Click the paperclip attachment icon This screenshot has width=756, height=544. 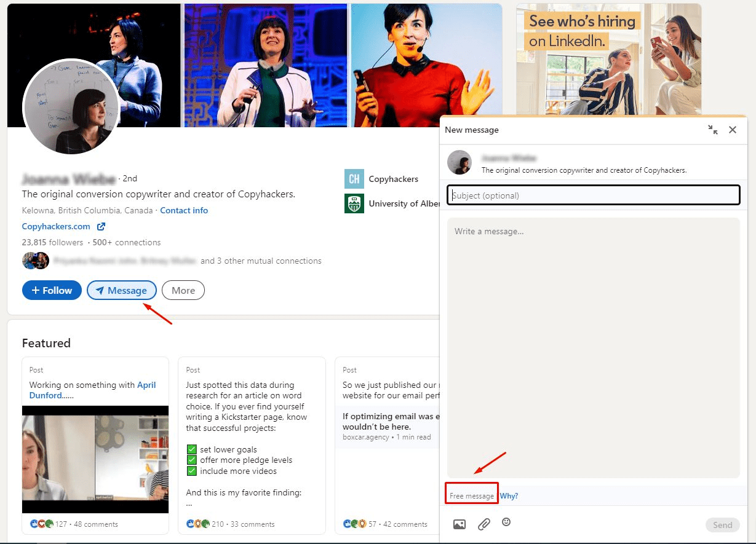click(484, 524)
